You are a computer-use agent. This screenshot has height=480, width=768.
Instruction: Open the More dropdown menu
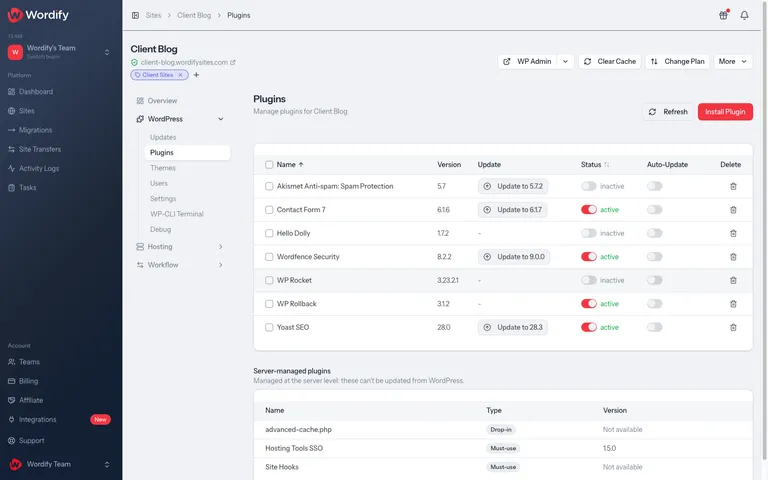733,61
